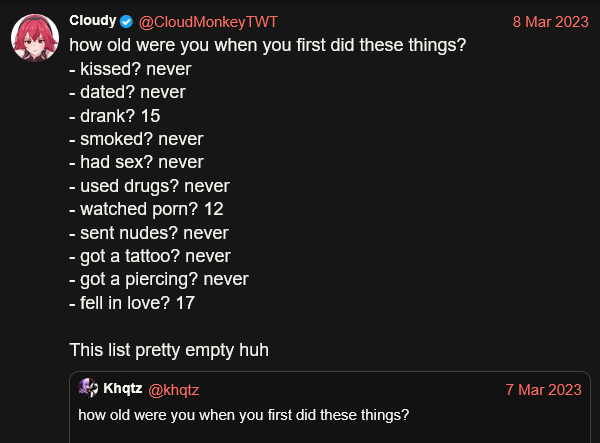Click Cloudy's opening question line in main tweet
600x443 pixels.
pos(268,45)
